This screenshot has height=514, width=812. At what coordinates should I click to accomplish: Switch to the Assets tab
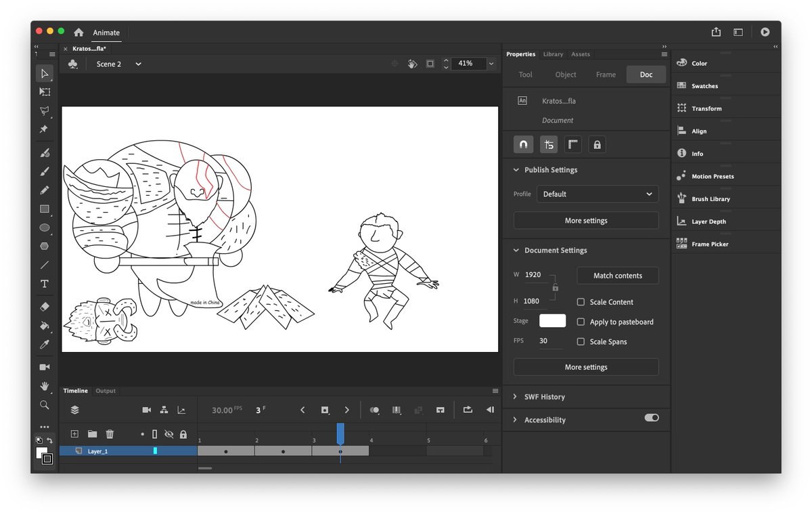pos(581,54)
